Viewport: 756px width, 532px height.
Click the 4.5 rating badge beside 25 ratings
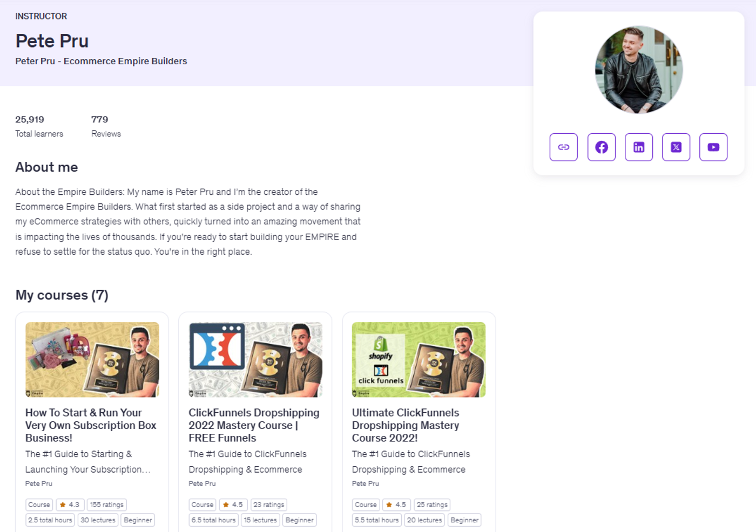[x=396, y=505]
